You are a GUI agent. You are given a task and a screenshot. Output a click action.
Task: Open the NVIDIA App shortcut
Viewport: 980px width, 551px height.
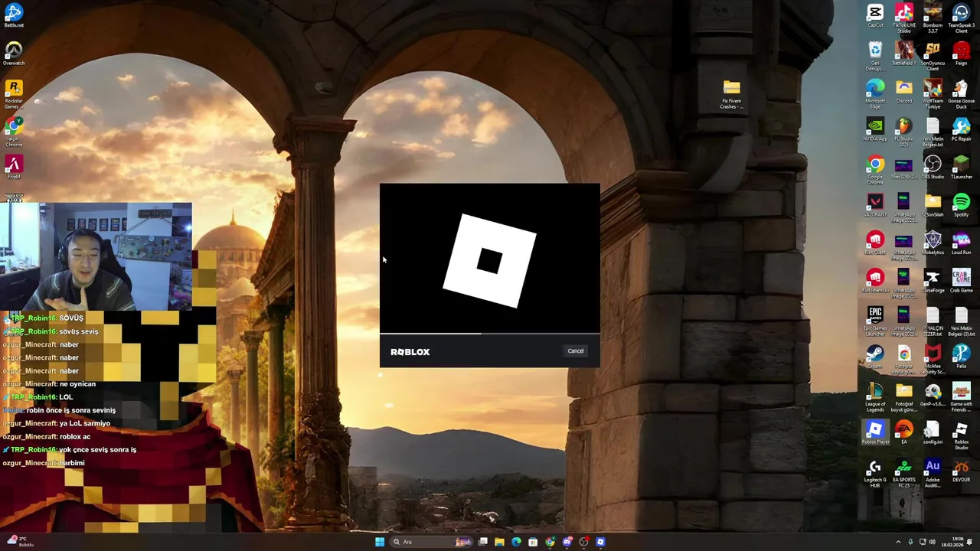[x=875, y=129]
